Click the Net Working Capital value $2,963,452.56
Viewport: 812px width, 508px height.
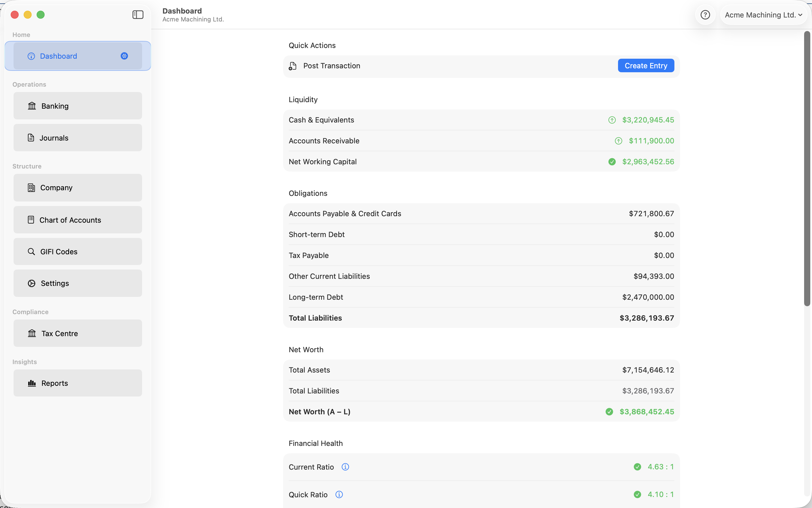pos(648,162)
